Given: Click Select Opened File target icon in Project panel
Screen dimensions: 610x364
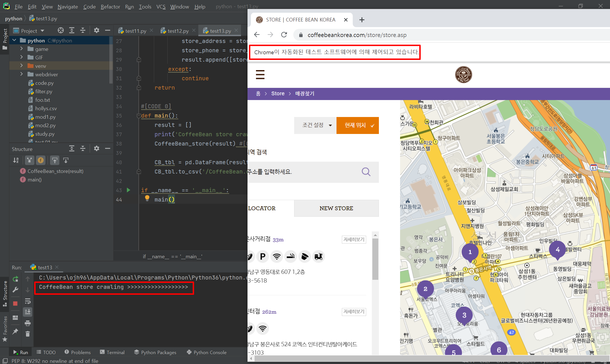Looking at the screenshot, I should click(60, 31).
